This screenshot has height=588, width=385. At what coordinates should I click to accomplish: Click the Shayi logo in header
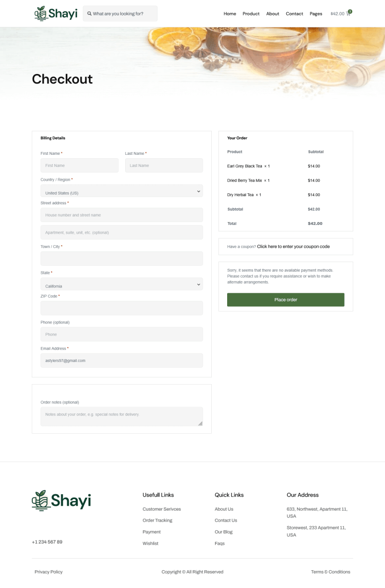tap(56, 13)
